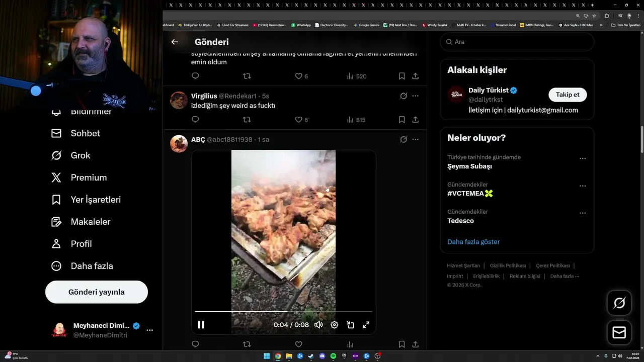The width and height of the screenshot is (644, 362).
Task: Reply to Virgilius's post
Action: (195, 120)
